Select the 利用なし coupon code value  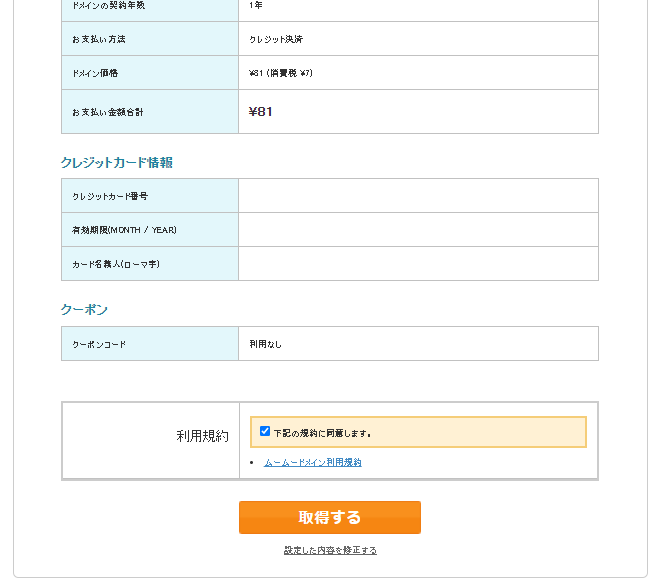click(265, 344)
